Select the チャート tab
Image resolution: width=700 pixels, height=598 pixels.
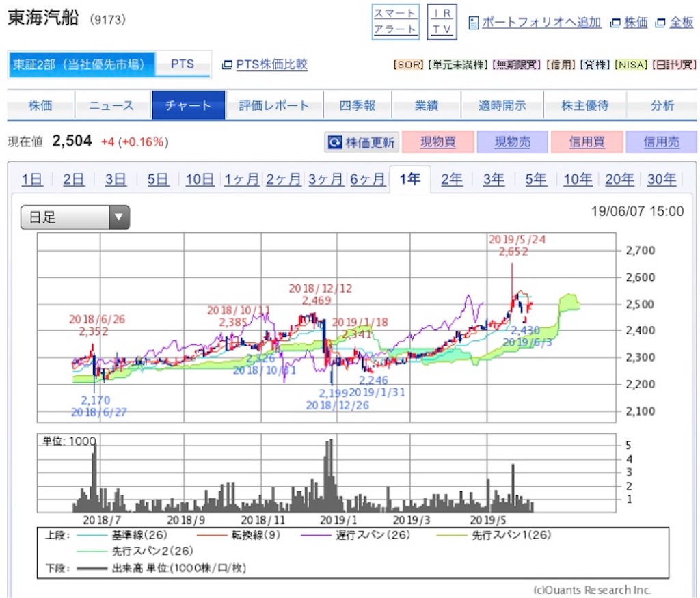click(x=189, y=105)
